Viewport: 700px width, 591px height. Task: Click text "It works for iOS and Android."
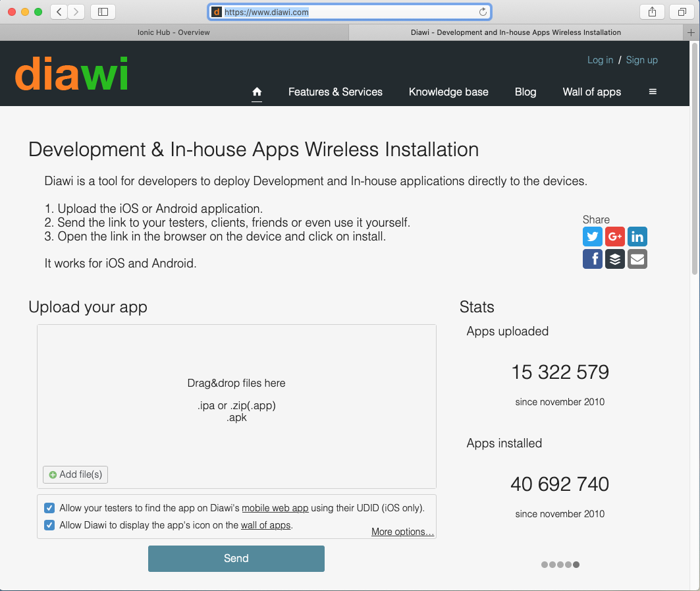(121, 263)
